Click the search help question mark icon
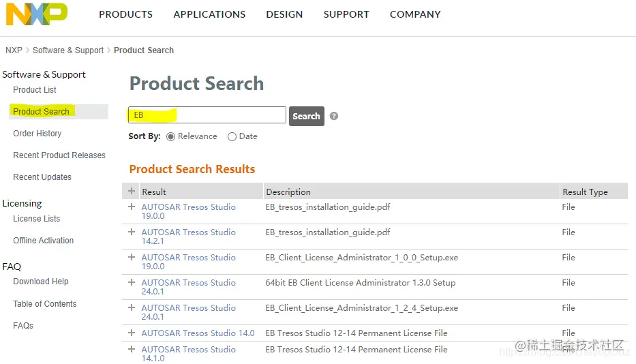This screenshot has height=364, width=636. point(334,116)
